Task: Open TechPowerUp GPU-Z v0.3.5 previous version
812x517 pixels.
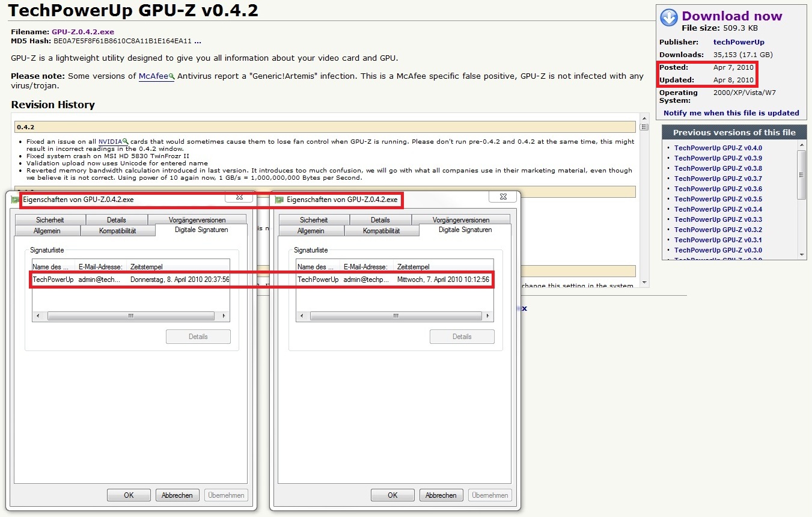Action: (718, 199)
